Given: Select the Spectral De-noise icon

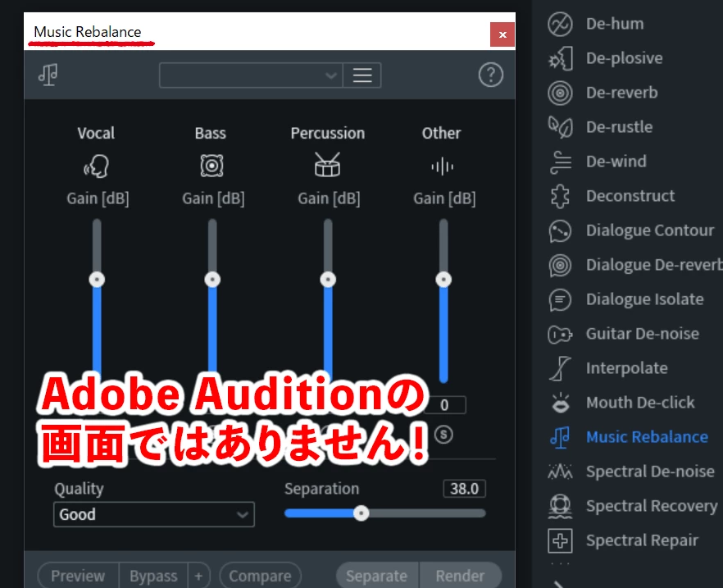Looking at the screenshot, I should click(x=560, y=472).
